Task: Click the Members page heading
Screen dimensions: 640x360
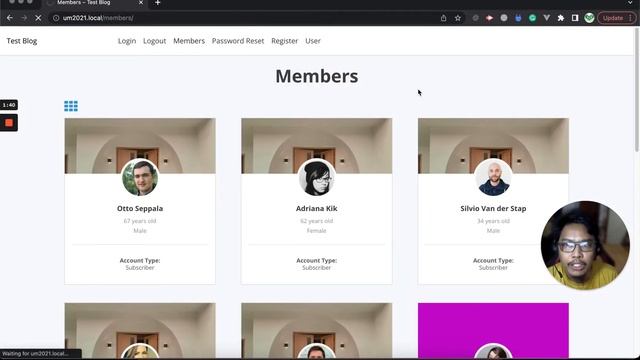Action: [x=317, y=76]
